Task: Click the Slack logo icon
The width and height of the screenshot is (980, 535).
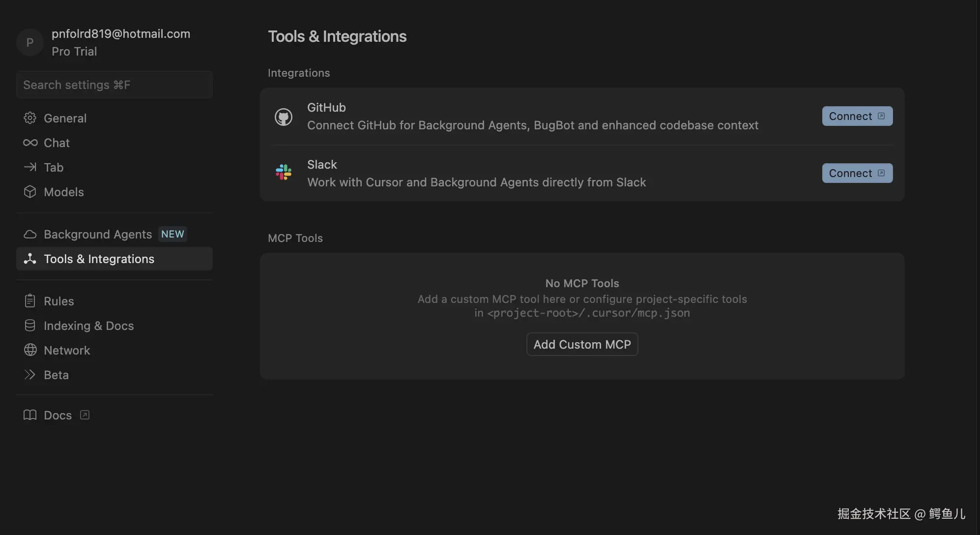Action: pyautogui.click(x=284, y=172)
